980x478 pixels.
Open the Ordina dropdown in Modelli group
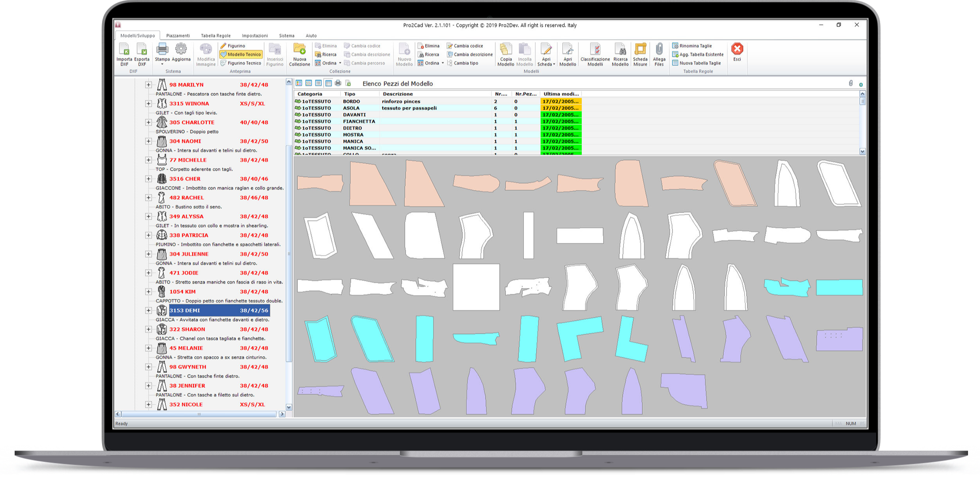pos(443,63)
